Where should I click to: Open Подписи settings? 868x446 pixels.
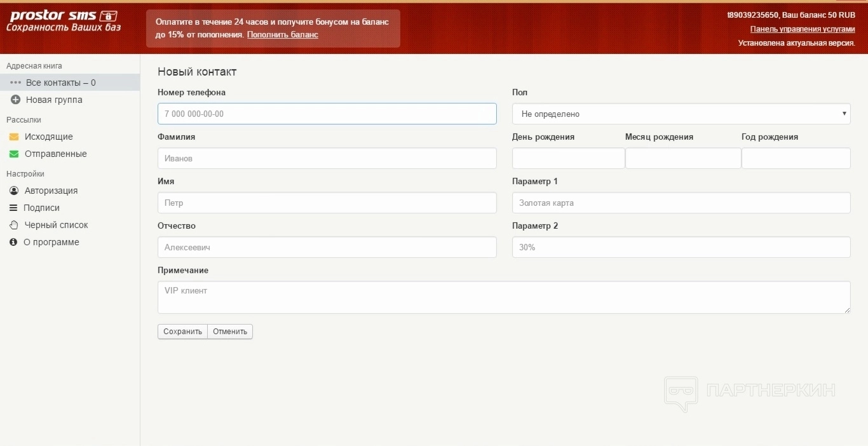41,208
